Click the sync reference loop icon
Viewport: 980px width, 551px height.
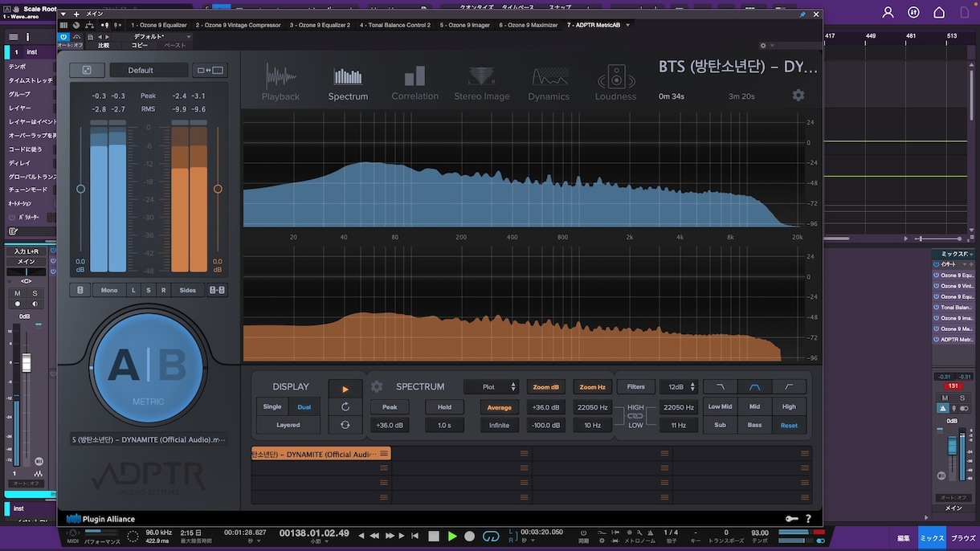[345, 425]
